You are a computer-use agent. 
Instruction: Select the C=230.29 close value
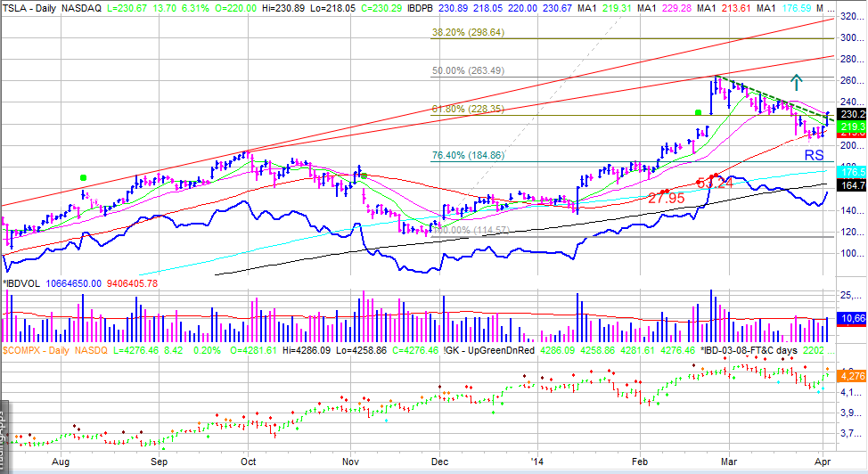(381, 9)
